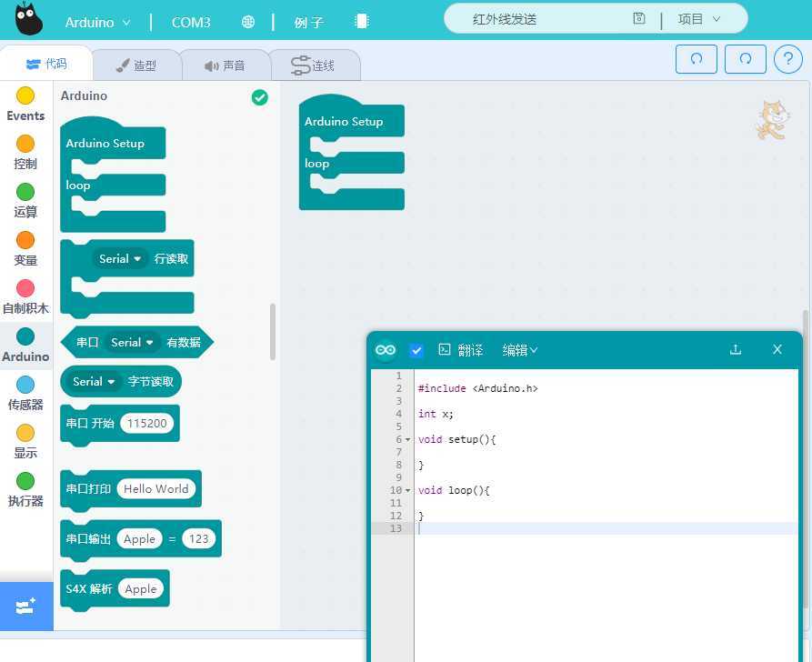Switch to the 代码 tab
Viewport: 812px width, 662px height.
coord(46,64)
